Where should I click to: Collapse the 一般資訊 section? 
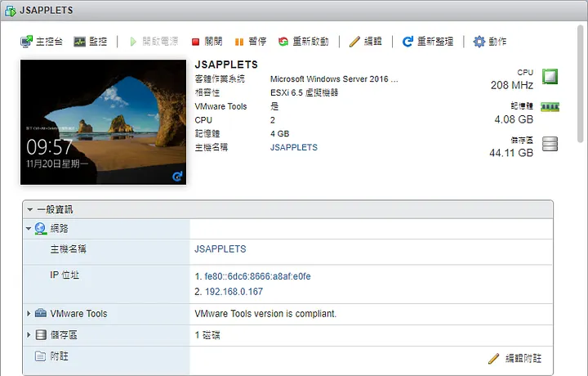pyautogui.click(x=30, y=209)
